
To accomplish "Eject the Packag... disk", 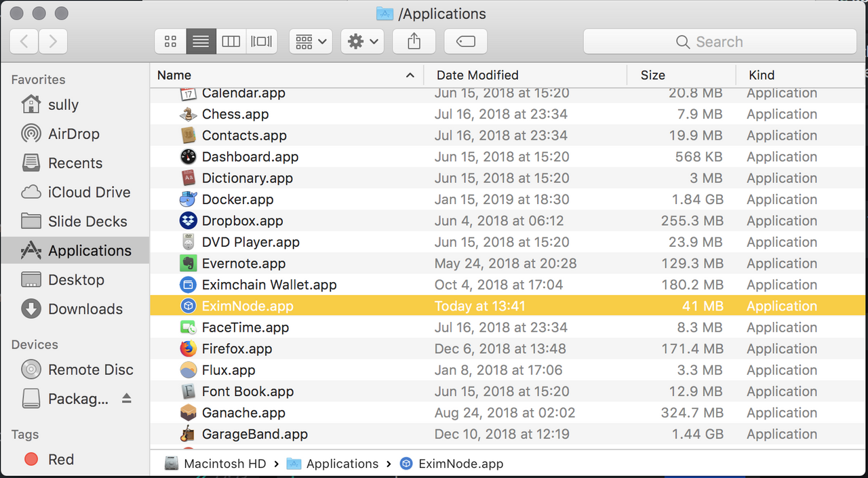I will point(127,399).
